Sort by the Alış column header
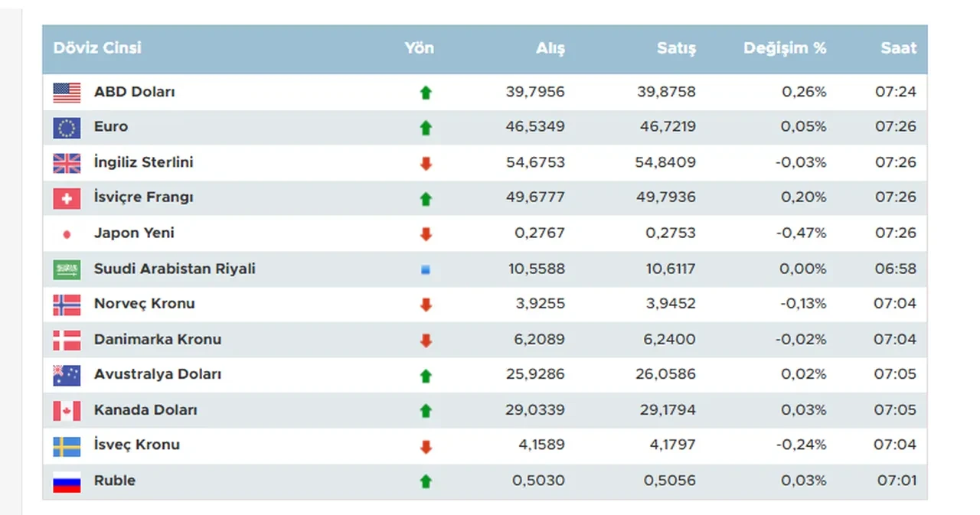 click(550, 47)
